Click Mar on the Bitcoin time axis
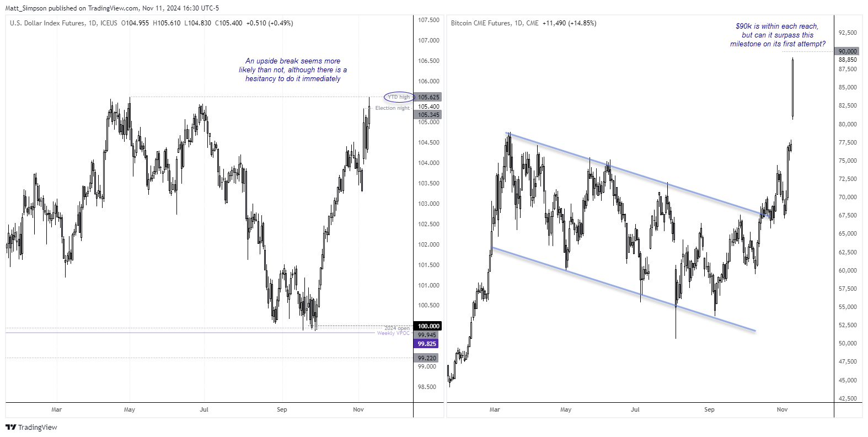 click(495, 409)
